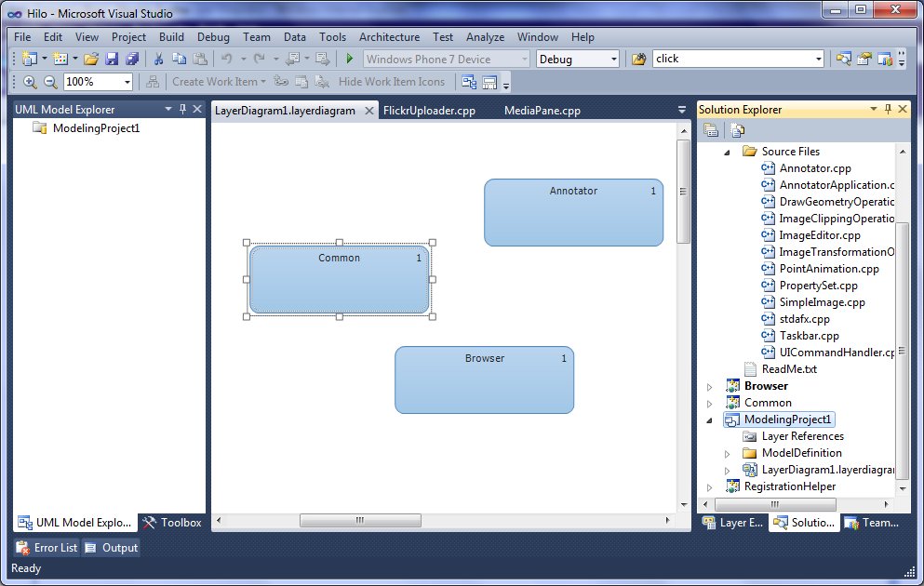
Task: Open the UML Model Explorer window options dropdown
Action: pos(167,109)
